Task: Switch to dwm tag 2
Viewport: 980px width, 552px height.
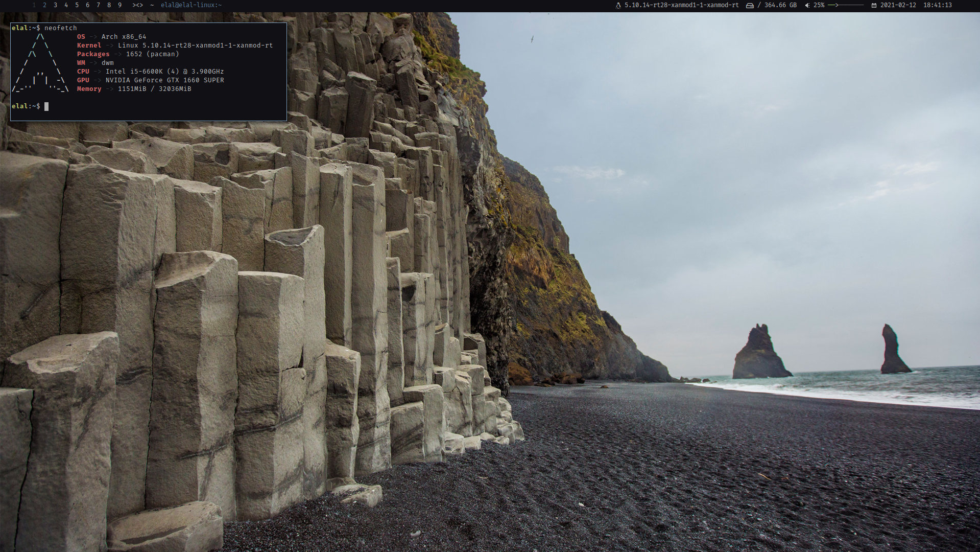Action: tap(44, 5)
